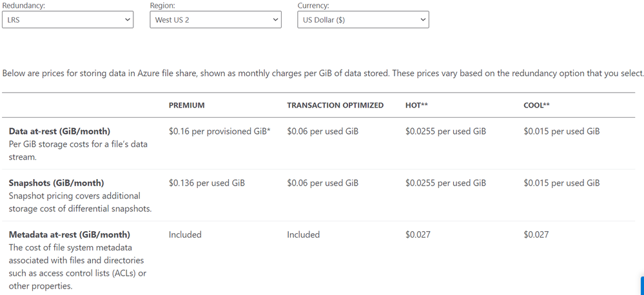The image size is (644, 295).
Task: Click the $0.015 Cool snapshots price
Action: point(561,183)
